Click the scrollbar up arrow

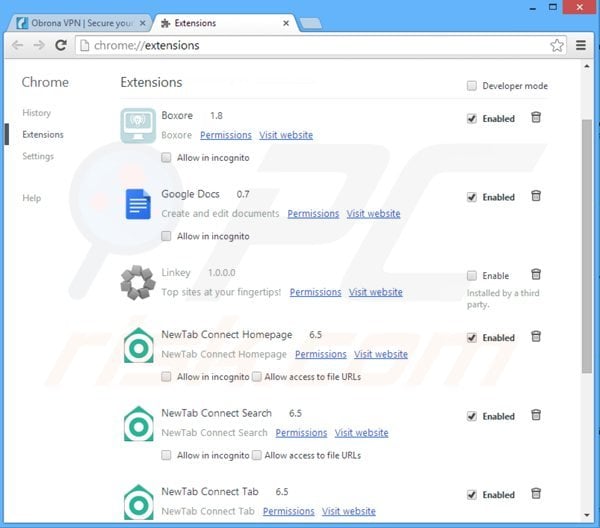(587, 67)
